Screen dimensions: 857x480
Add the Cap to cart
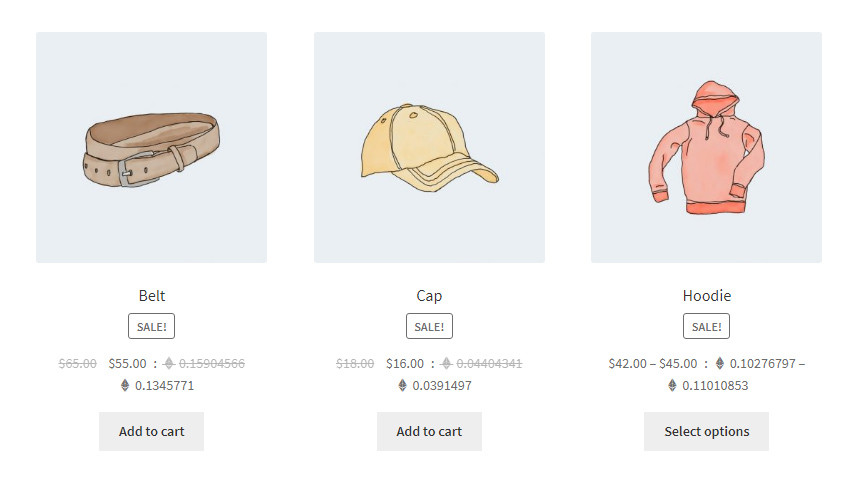click(429, 432)
